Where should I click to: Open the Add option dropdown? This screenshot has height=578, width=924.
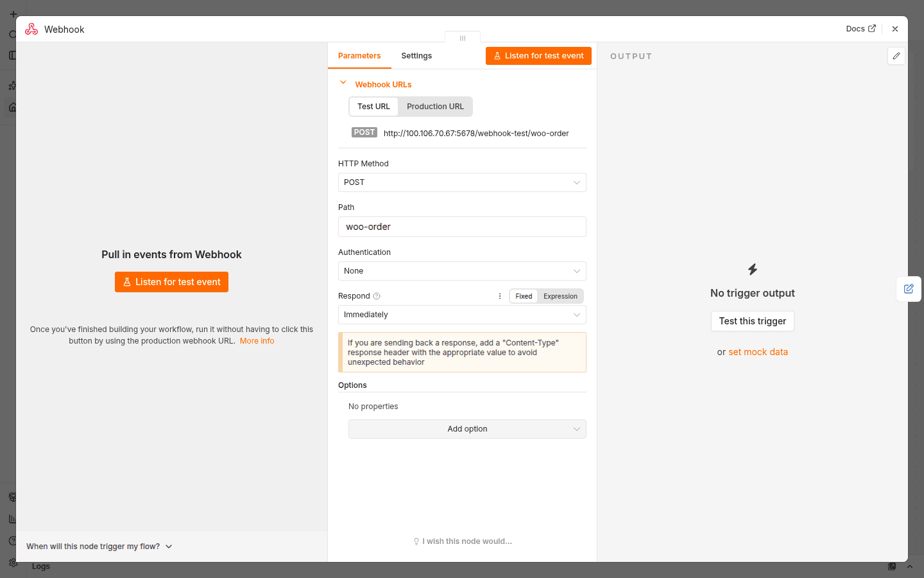467,429
